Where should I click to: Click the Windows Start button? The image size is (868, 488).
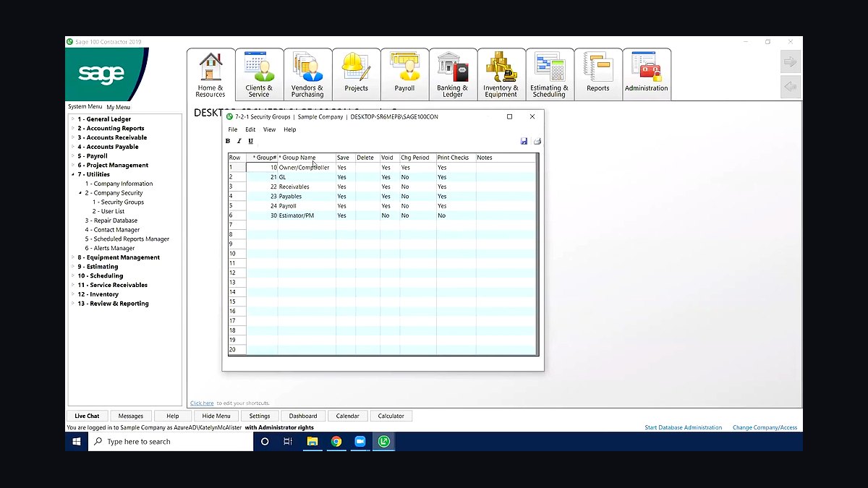tap(77, 441)
